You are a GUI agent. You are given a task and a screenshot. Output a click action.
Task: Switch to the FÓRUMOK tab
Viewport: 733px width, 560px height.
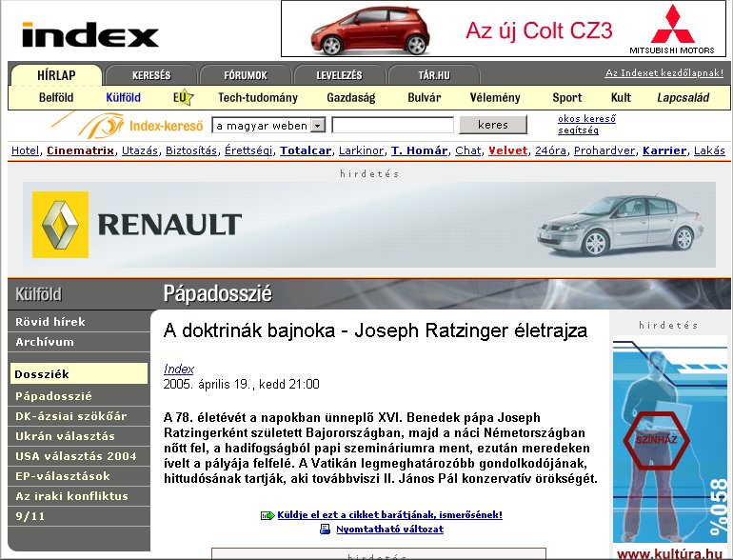point(246,75)
